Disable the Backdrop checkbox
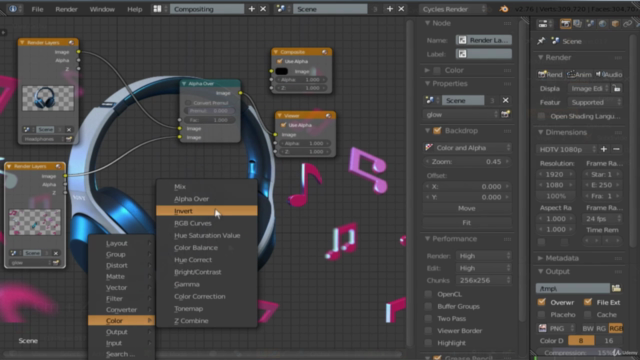 [437, 131]
